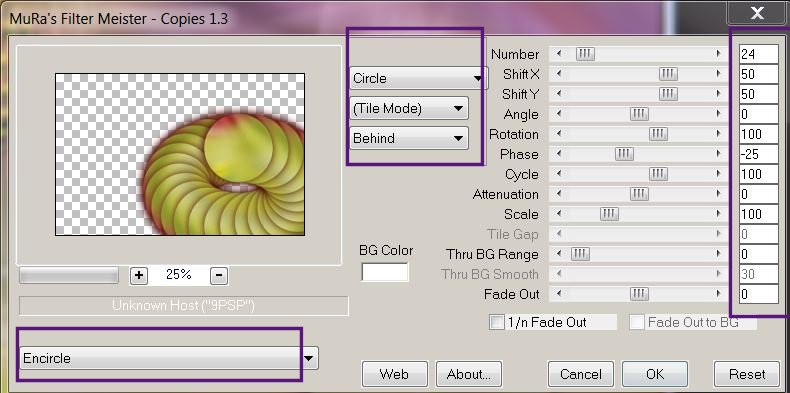Confirm with the OK button

coord(655,374)
